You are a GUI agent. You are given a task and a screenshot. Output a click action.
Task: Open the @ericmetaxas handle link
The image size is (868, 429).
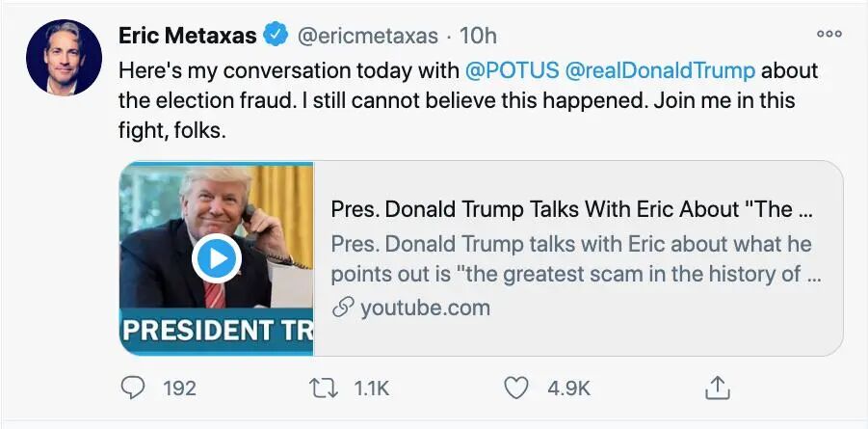pyautogui.click(x=367, y=37)
